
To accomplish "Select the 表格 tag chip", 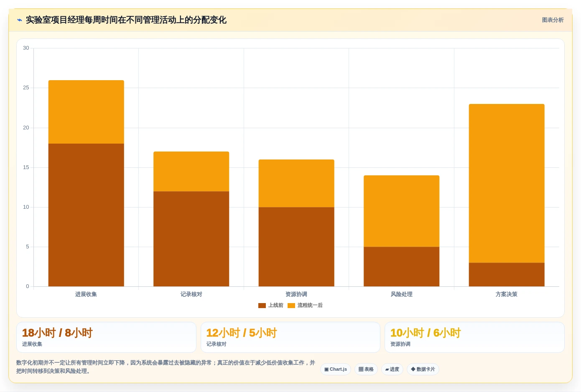I will point(366,369).
